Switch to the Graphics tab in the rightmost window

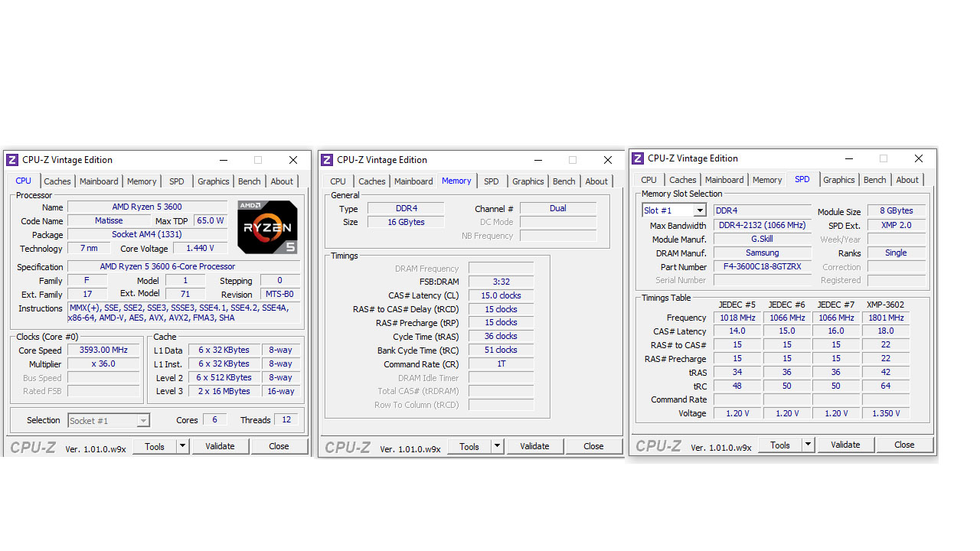[x=838, y=179]
